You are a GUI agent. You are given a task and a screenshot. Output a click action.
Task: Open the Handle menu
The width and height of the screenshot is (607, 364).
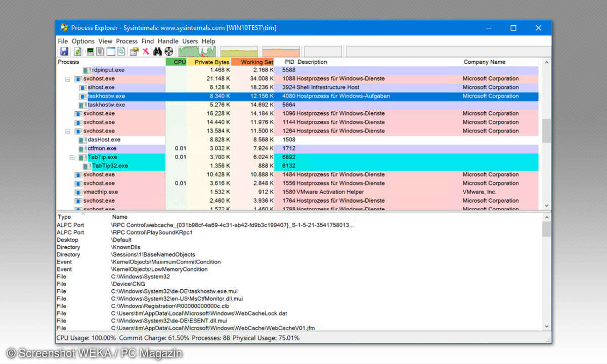pos(168,41)
